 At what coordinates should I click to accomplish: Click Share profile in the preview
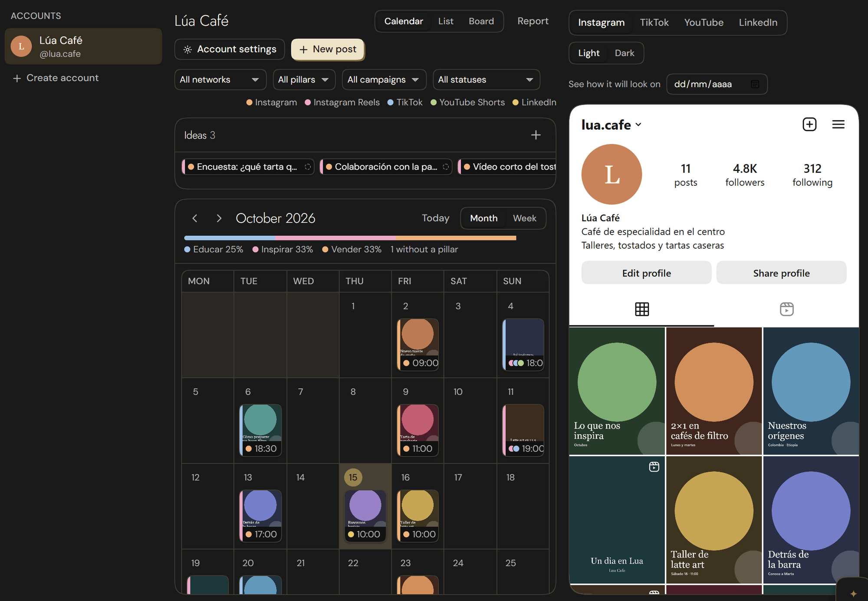point(781,273)
